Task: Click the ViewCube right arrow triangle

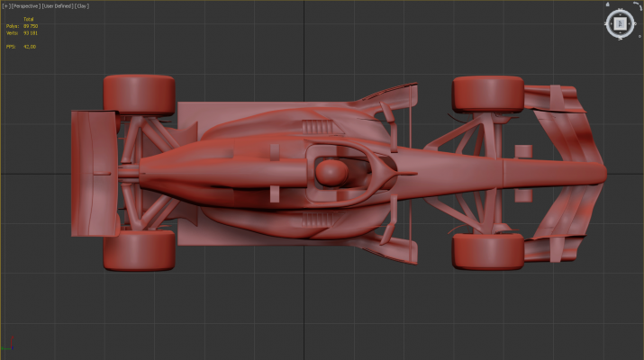Action: pos(629,23)
